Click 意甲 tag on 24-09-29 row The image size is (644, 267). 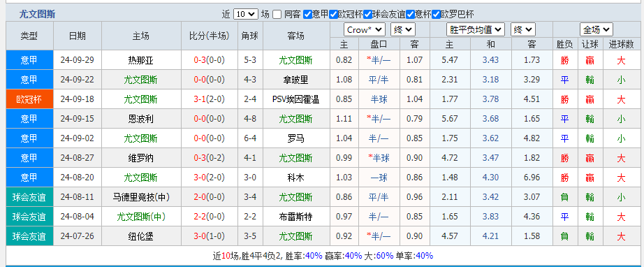click(x=29, y=60)
